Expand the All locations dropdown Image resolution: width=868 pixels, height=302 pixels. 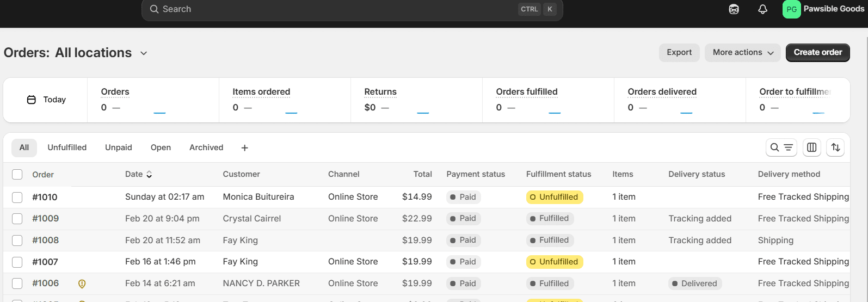click(x=144, y=53)
